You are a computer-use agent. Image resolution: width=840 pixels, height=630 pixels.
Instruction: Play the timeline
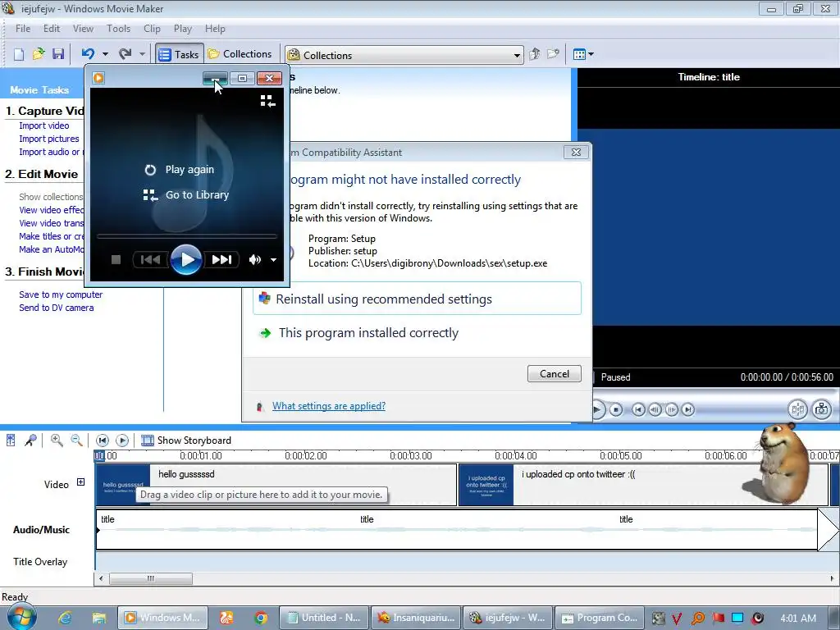(122, 441)
